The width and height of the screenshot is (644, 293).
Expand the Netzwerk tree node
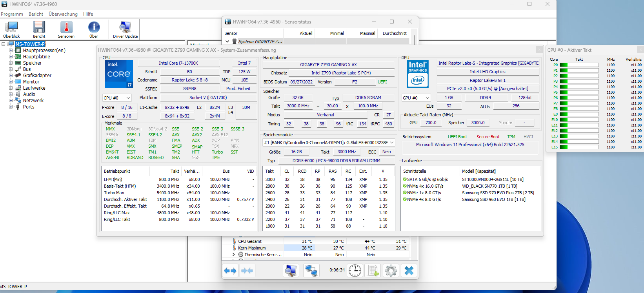(x=11, y=101)
